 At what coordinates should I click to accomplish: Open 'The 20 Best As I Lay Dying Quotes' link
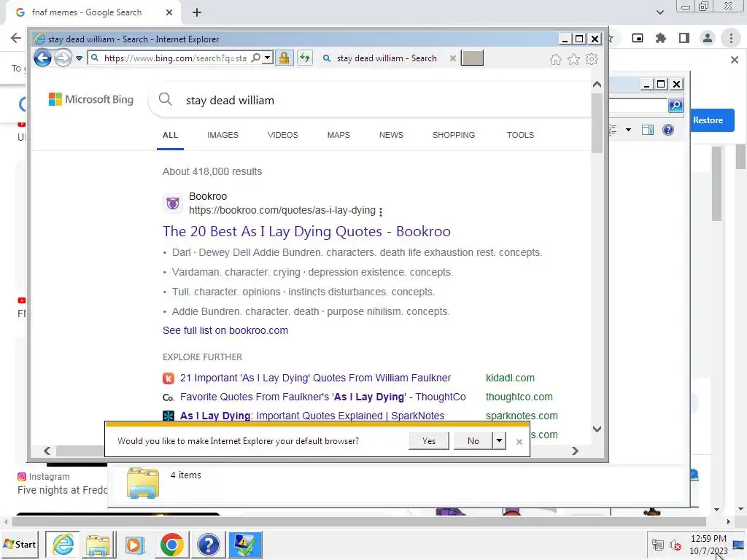coord(306,231)
